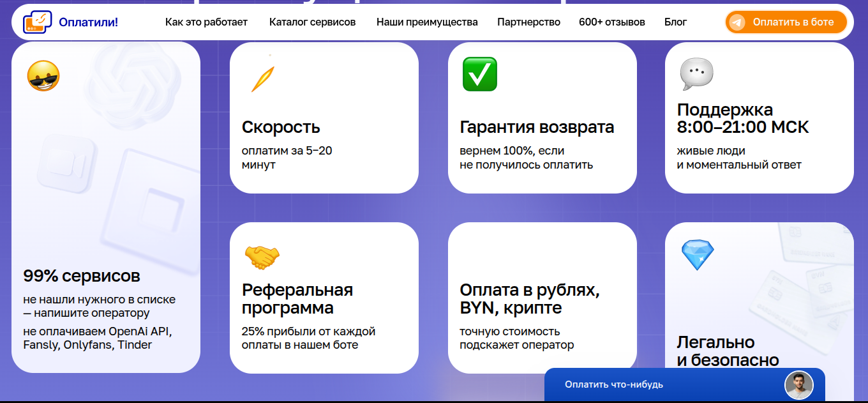Click the green checkmark icon

point(479,74)
